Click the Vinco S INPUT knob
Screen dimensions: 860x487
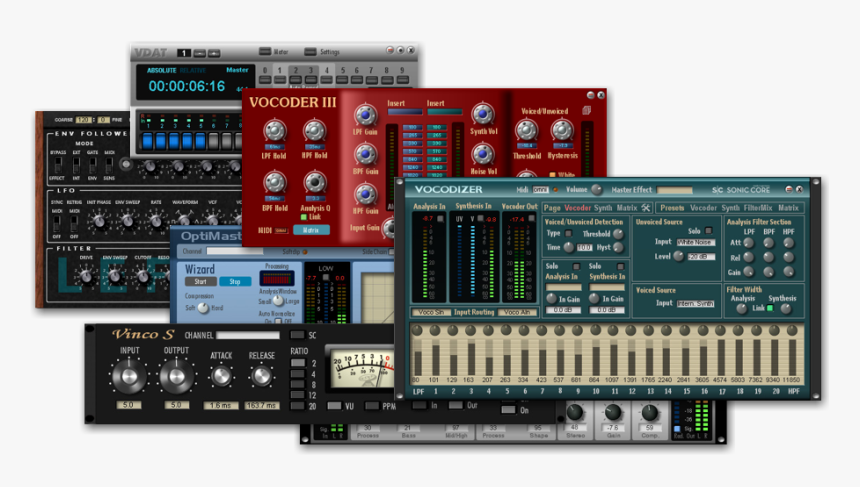pyautogui.click(x=129, y=376)
